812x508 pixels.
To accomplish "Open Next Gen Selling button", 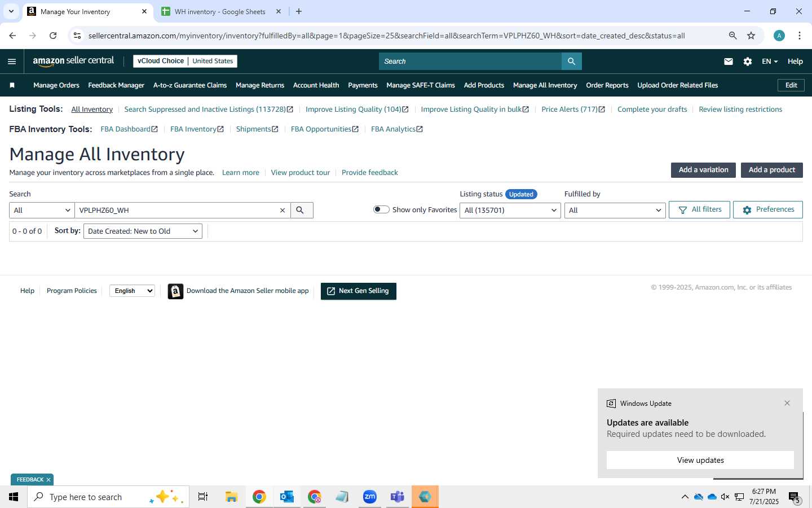I will (x=358, y=291).
